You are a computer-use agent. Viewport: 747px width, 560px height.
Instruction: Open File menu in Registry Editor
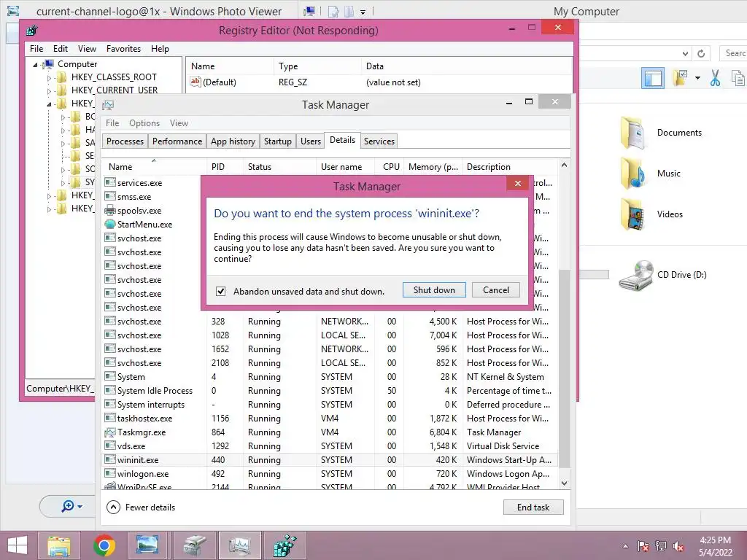36,49
